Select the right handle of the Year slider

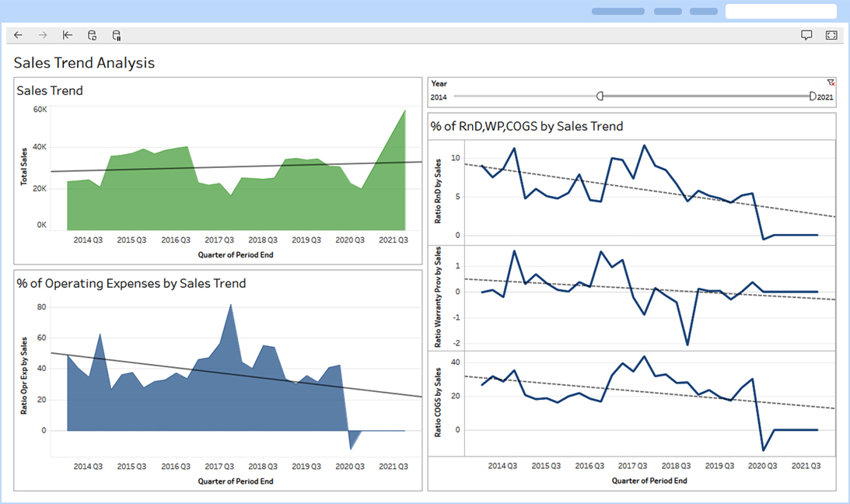811,96
